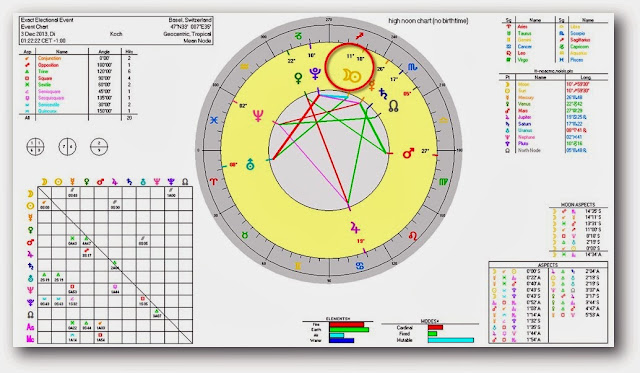The width and height of the screenshot is (640, 373).
Task: Select the Exact Electional Event header box
Action: [x=116, y=30]
